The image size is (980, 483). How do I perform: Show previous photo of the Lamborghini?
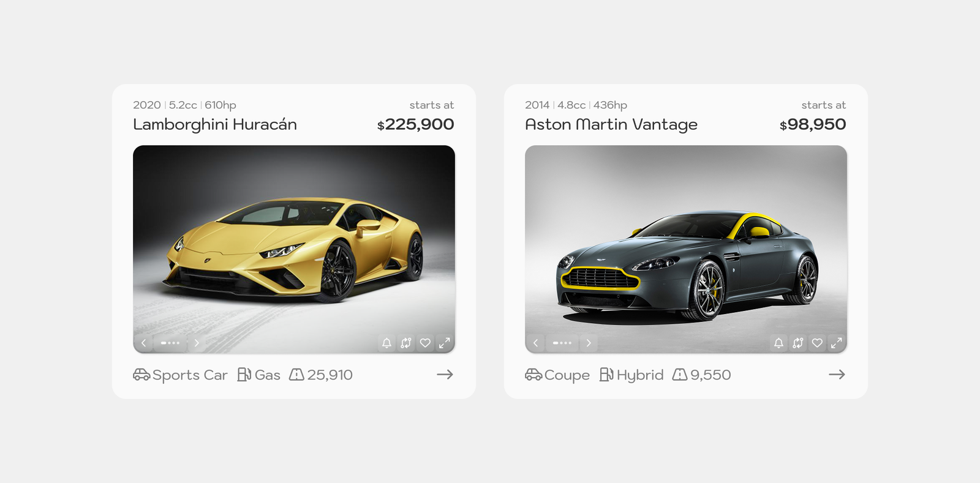[143, 343]
